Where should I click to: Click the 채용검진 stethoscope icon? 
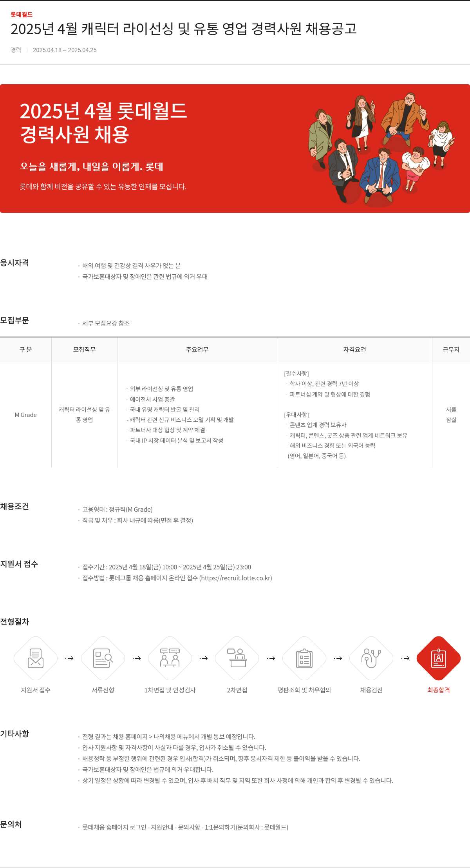click(x=371, y=658)
